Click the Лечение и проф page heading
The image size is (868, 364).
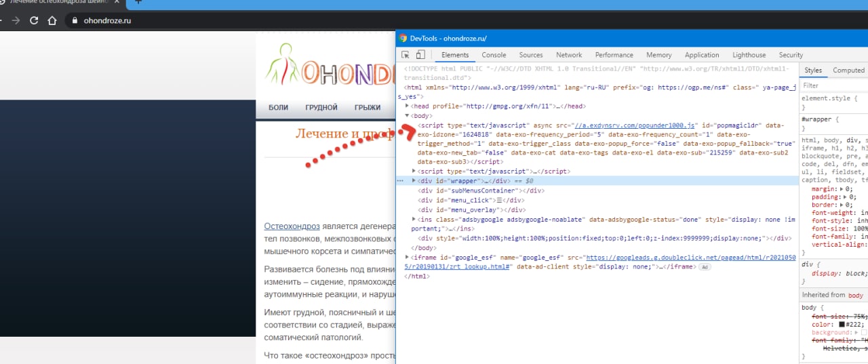coord(345,133)
